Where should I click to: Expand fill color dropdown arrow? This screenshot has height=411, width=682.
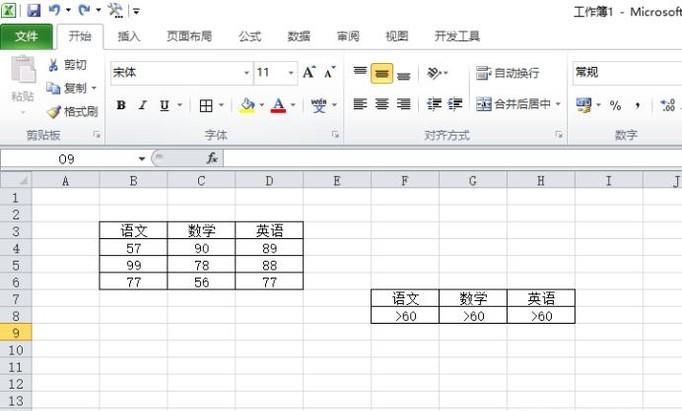coord(262,105)
